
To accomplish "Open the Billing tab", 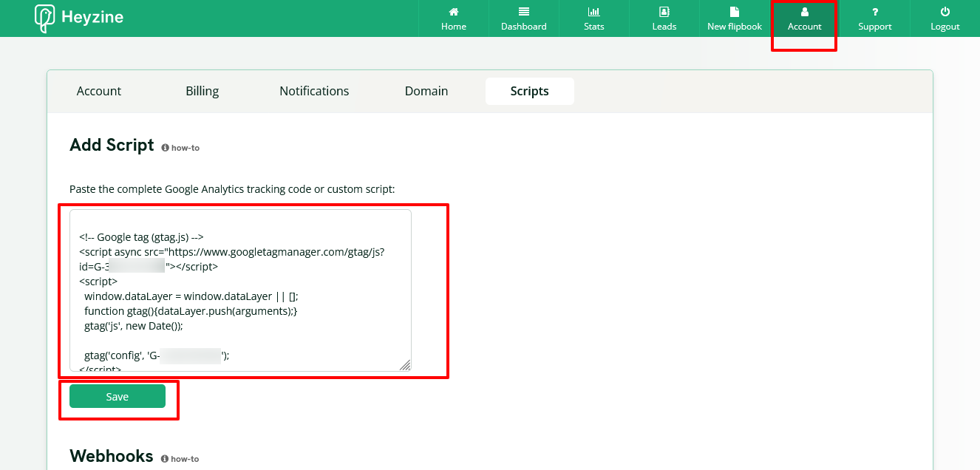I will [x=202, y=91].
